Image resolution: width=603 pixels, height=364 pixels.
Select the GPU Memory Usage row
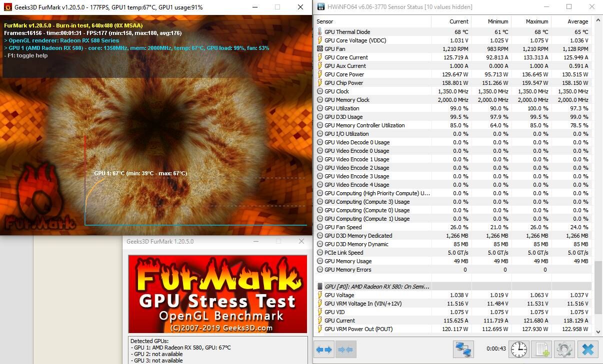pyautogui.click(x=453, y=261)
